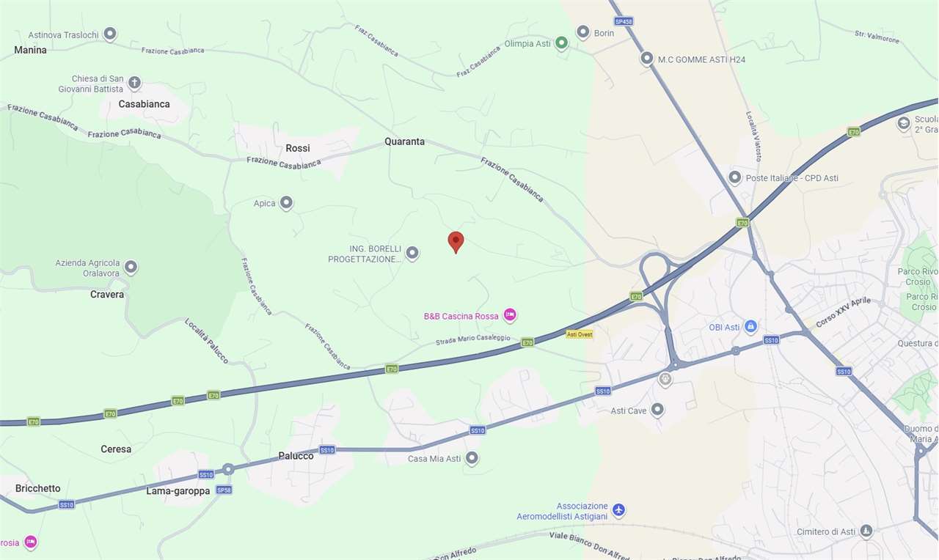Click the OBI Asti shopping icon
Viewport: 939px width, 560px height.
click(750, 326)
